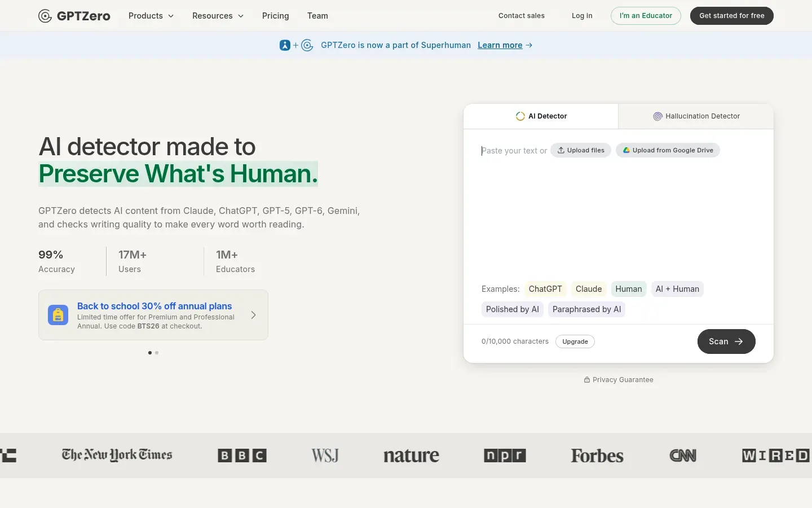Expand the Products menu

(x=151, y=16)
